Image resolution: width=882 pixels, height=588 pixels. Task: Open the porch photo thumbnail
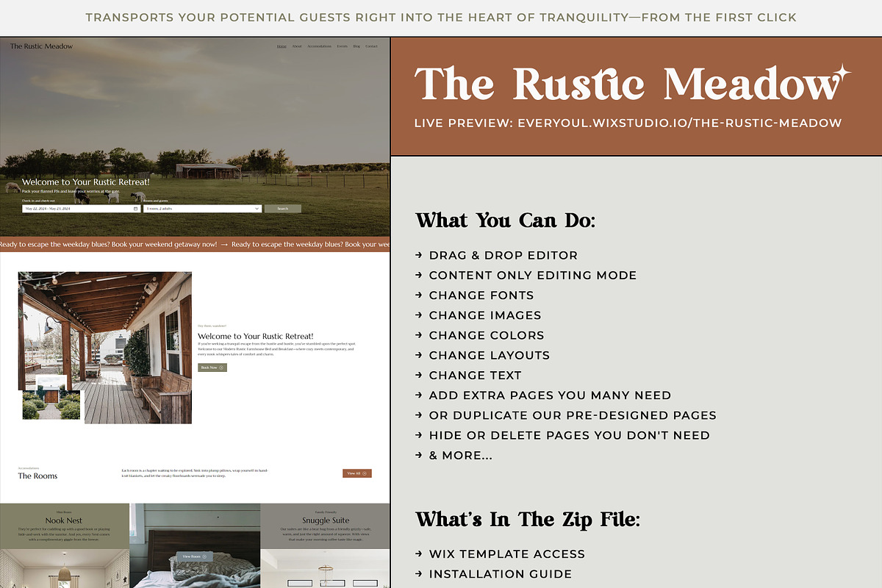click(105, 348)
